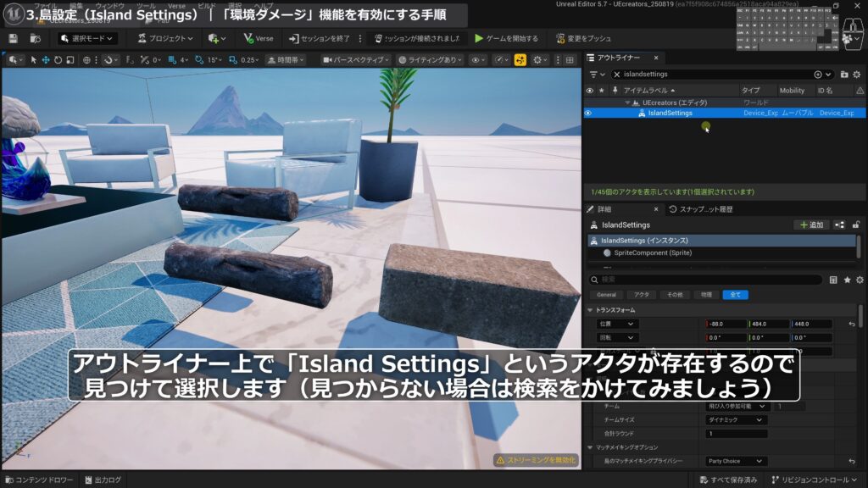Close the Outliner tab

coord(656,58)
